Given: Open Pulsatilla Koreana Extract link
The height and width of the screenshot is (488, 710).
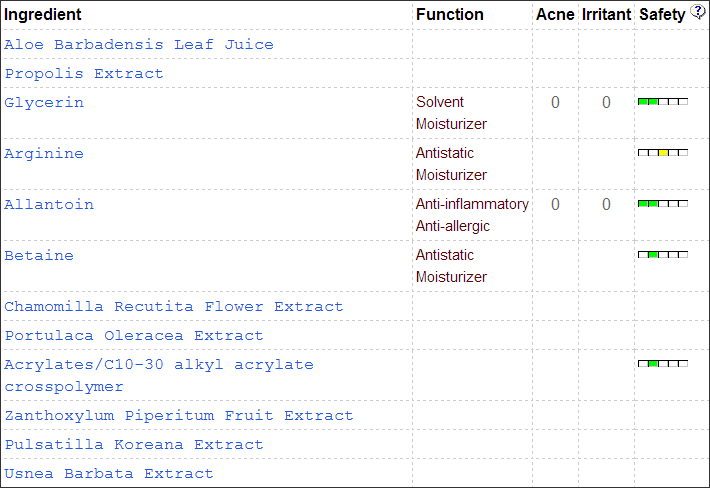Looking at the screenshot, I should pyautogui.click(x=134, y=445).
